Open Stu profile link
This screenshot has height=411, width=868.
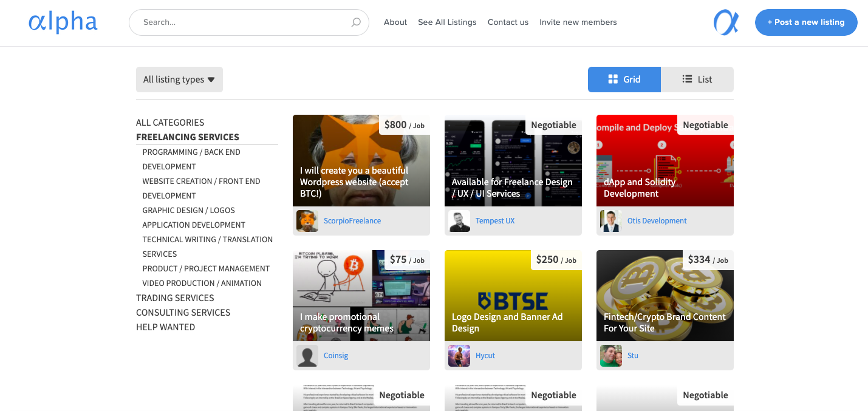633,356
